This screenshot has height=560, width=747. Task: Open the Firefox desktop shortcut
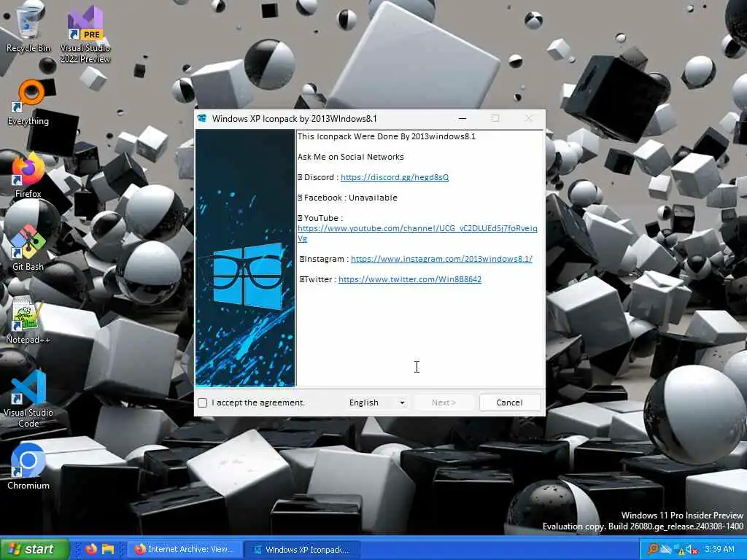[x=28, y=175]
